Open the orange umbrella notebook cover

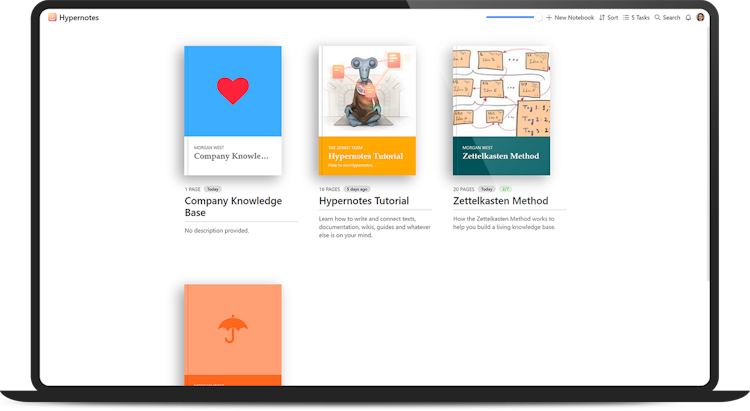tap(233, 335)
